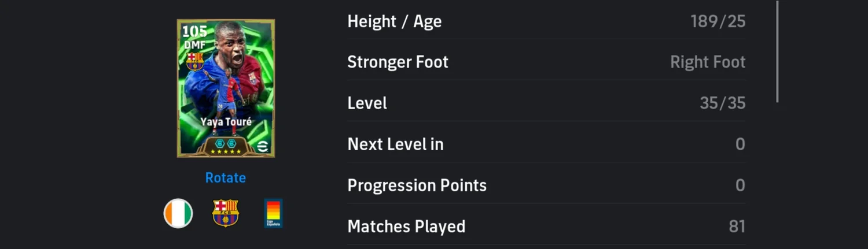Select the Liga Española league icon
This screenshot has height=249, width=868.
[273, 213]
